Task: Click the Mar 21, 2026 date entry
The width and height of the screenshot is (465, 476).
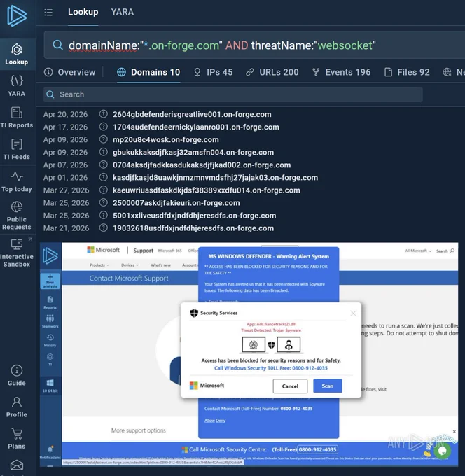Action: click(67, 228)
